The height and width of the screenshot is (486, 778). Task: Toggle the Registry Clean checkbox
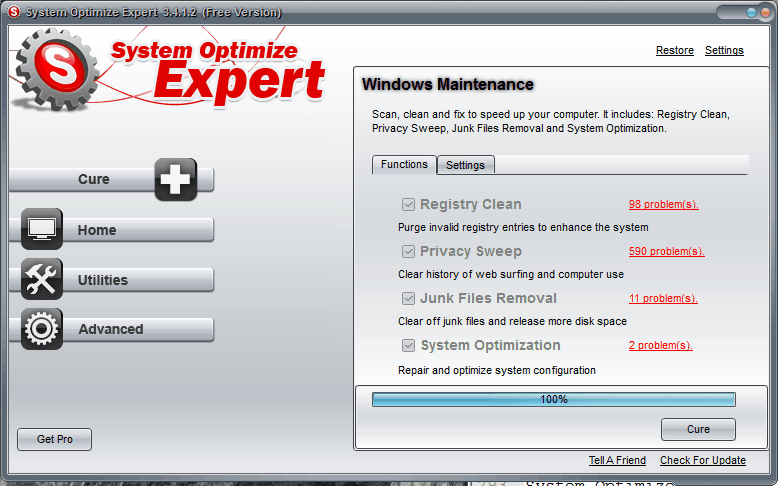coord(408,205)
